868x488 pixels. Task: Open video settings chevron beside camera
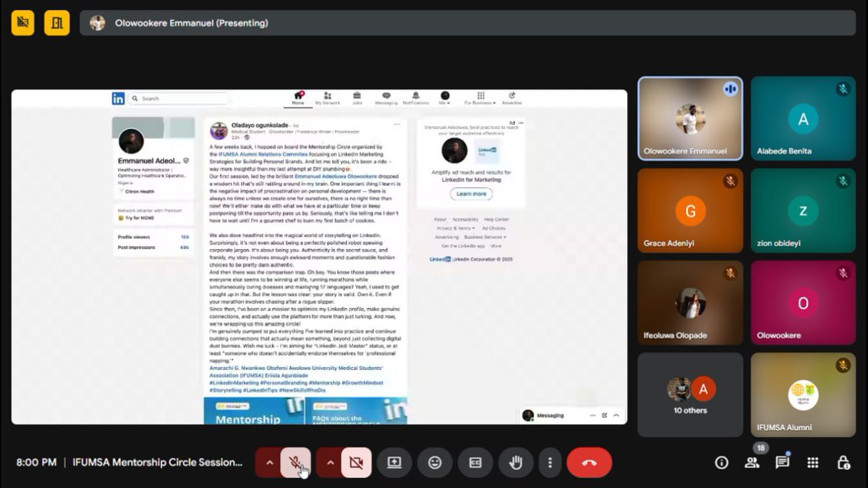329,463
